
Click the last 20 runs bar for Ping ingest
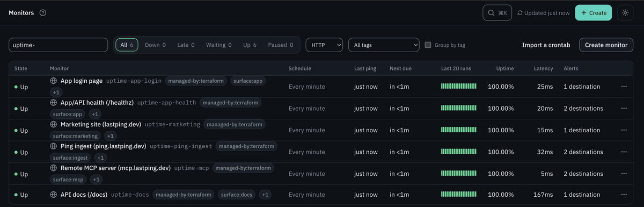point(459,152)
